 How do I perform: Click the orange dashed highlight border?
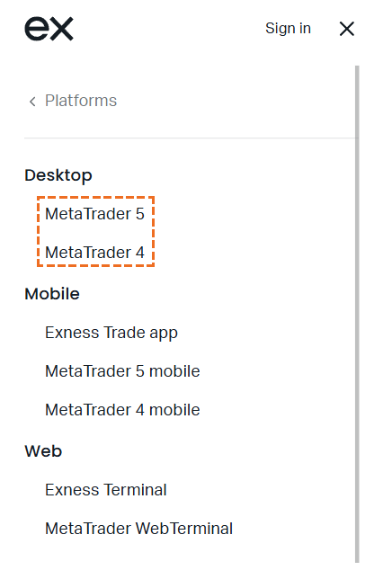pos(95,197)
